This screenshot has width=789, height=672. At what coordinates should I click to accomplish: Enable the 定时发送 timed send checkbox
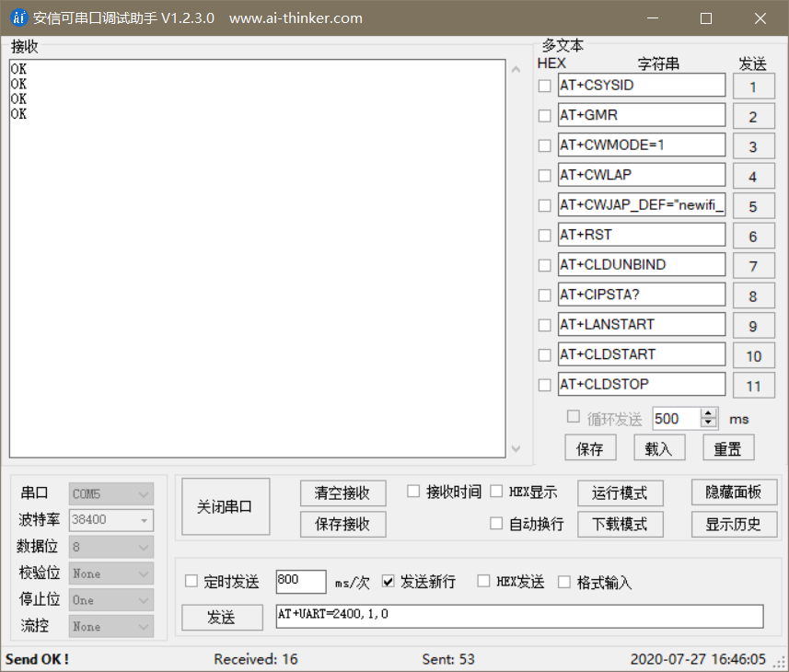coord(191,582)
